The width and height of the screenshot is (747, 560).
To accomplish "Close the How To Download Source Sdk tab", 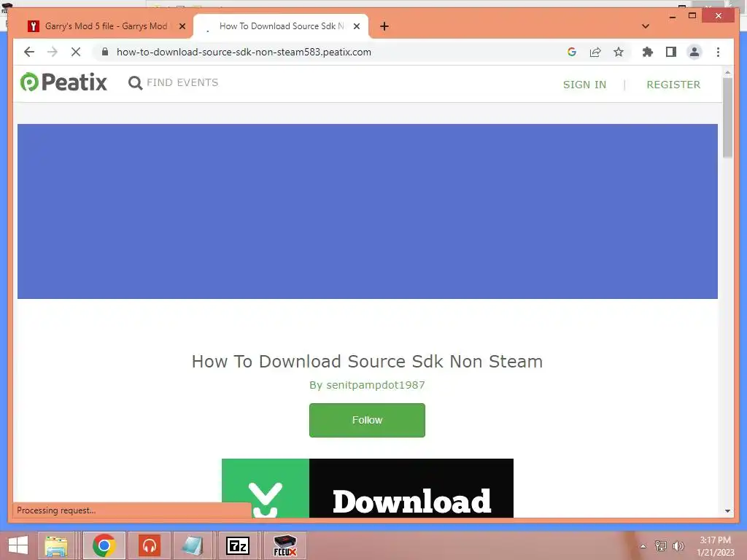I will pos(356,26).
